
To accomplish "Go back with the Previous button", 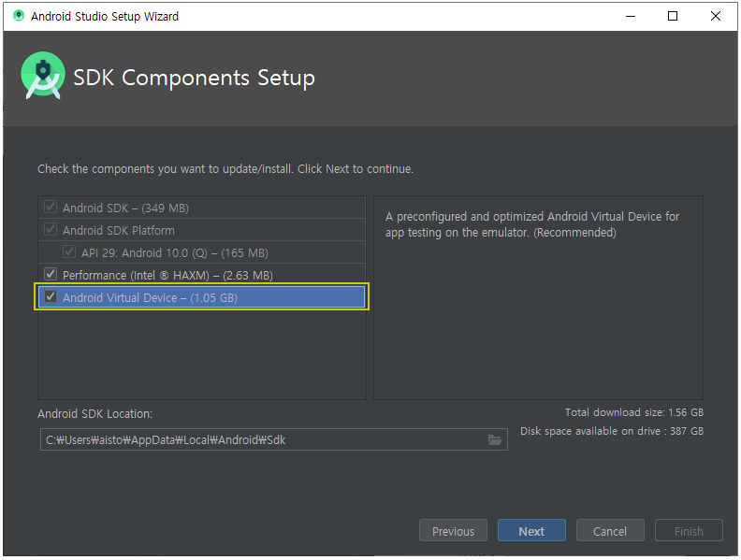I will click(453, 531).
